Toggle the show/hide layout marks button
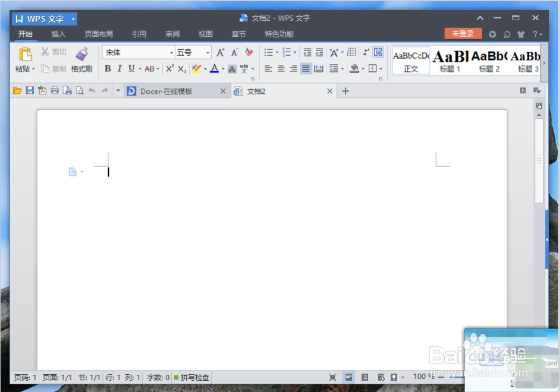 click(x=378, y=52)
